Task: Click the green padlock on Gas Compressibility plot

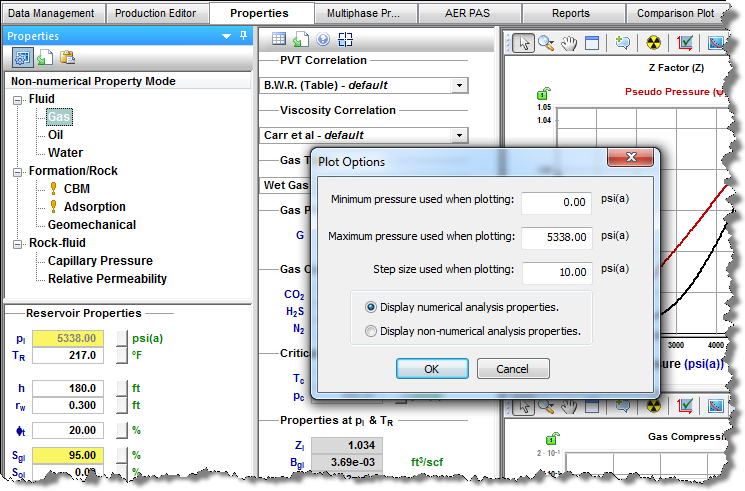Action: click(x=552, y=438)
